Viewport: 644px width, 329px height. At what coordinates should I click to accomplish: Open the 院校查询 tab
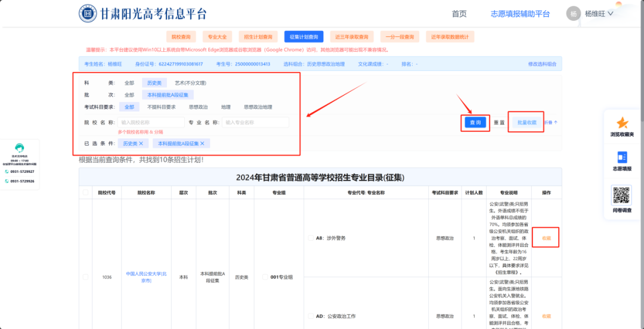point(181,36)
